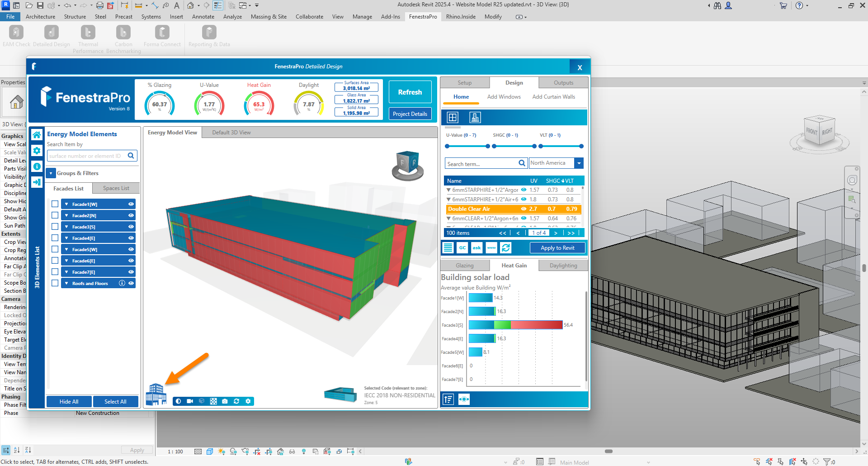
Task: Expand the 6mmSTARPHIRE+1/2"Air+6 glazing row
Action: coord(448,200)
